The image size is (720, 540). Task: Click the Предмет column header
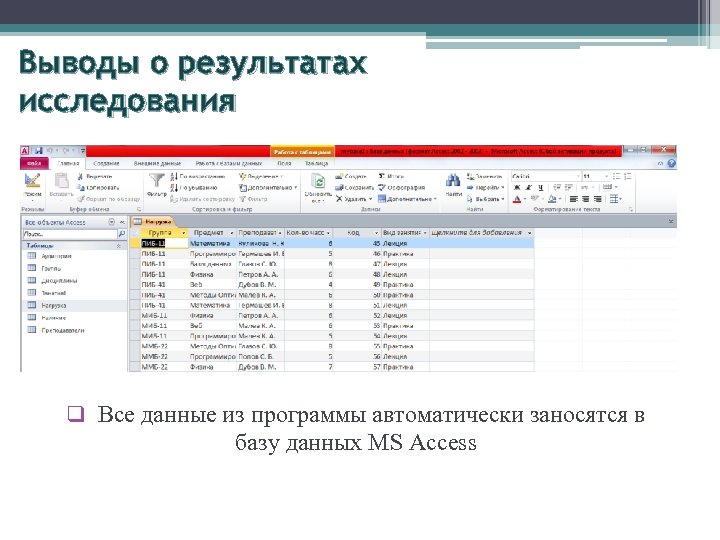pyautogui.click(x=212, y=233)
